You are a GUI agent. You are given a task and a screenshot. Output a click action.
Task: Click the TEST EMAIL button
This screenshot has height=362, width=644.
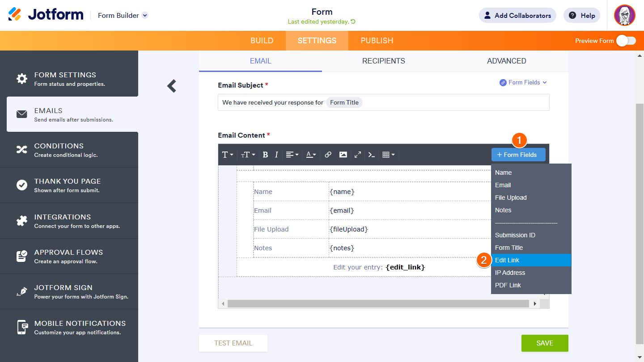click(233, 343)
